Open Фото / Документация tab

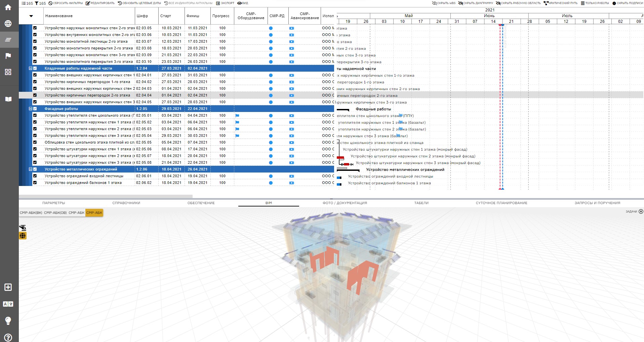coord(345,203)
